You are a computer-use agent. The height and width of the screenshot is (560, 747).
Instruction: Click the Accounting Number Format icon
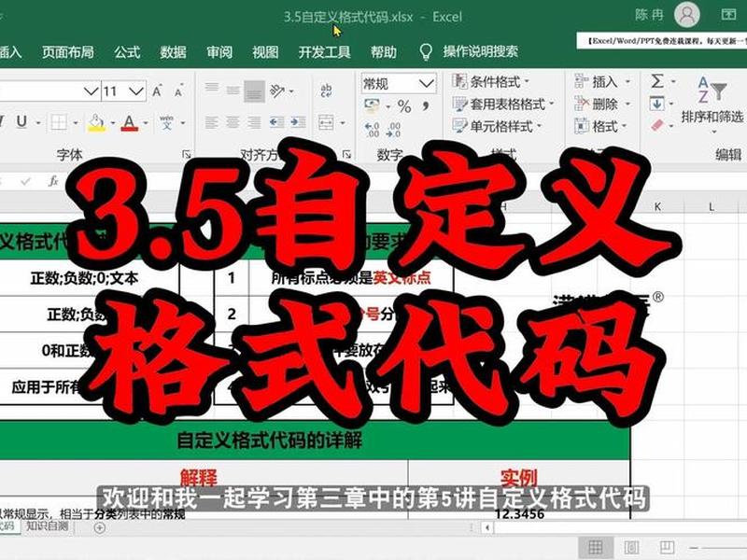(372, 105)
